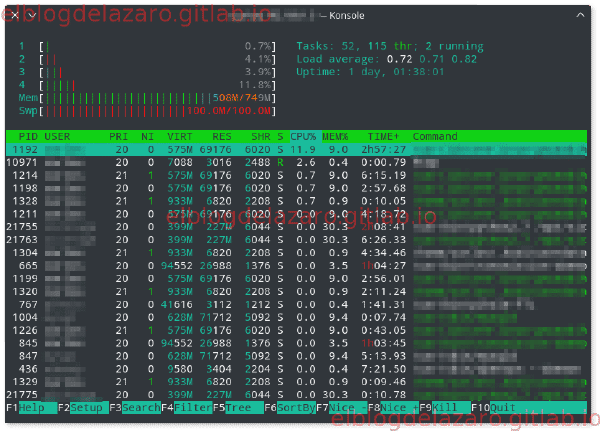Sort by the RES column header

[222, 137]
